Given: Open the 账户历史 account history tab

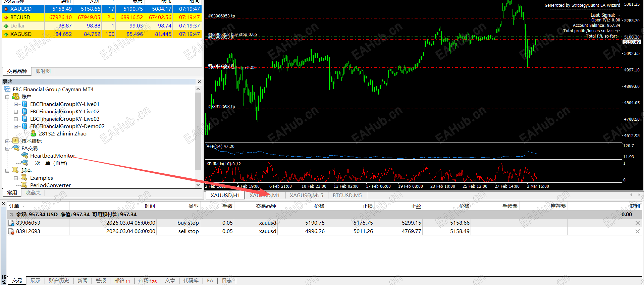Looking at the screenshot, I should tap(59, 281).
